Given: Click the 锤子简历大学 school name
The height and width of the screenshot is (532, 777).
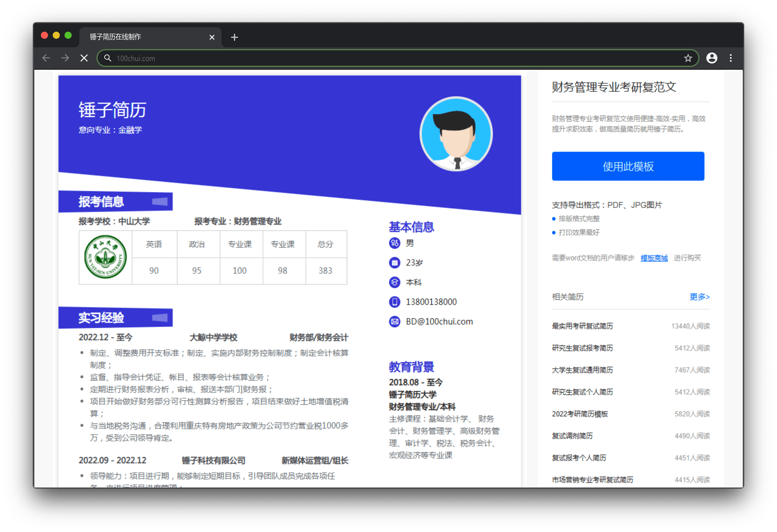Looking at the screenshot, I should 412,395.
